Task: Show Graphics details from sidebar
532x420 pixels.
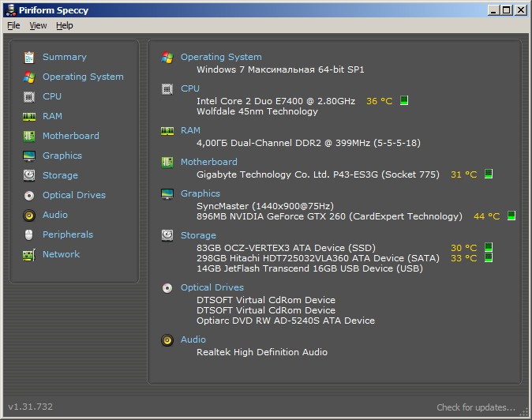Action: tap(62, 156)
